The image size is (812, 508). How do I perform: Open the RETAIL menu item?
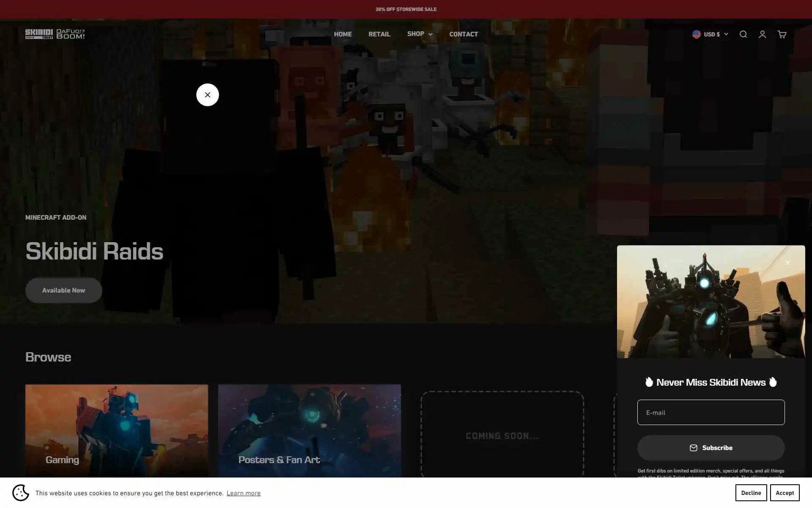pos(379,34)
